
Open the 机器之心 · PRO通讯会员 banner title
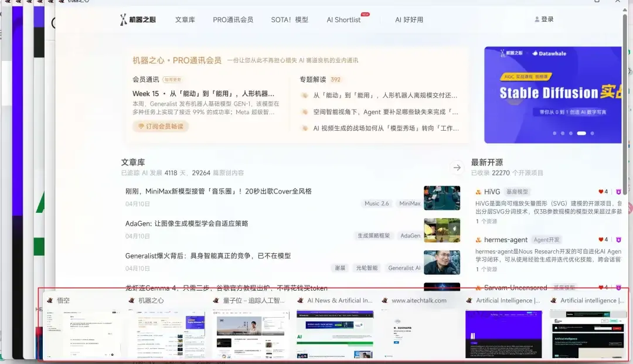pos(177,60)
